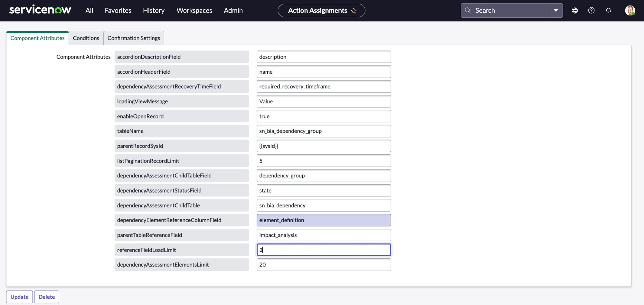Open the help question mark icon
This screenshot has width=644, height=305.
pos(591,10)
